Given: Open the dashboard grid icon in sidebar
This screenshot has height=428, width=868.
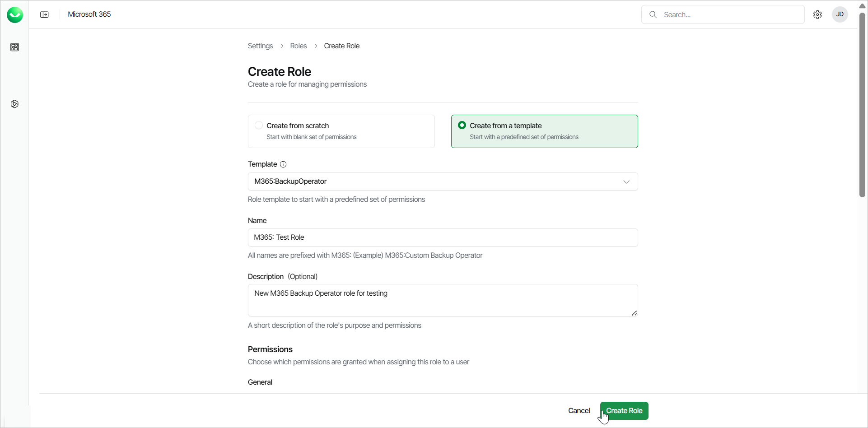Looking at the screenshot, I should tap(14, 47).
